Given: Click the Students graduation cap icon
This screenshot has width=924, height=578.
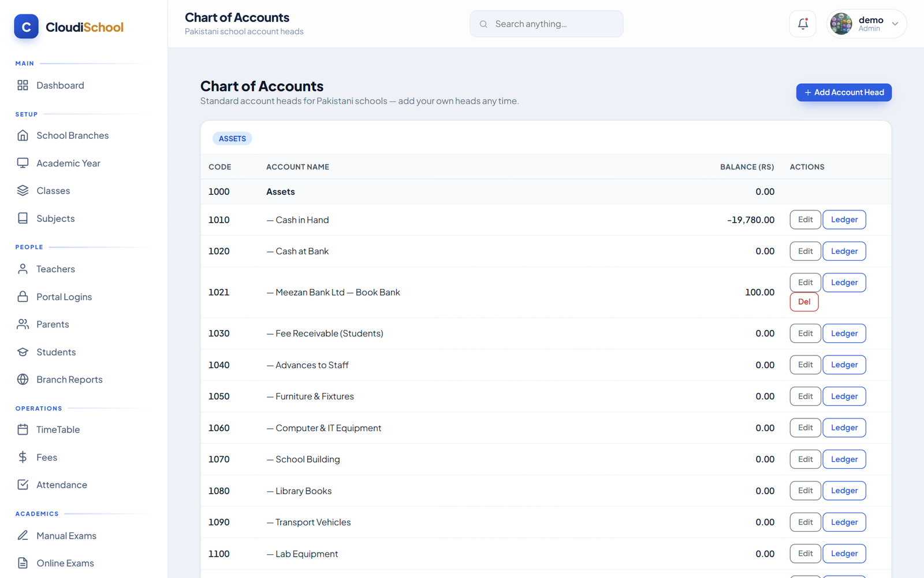Looking at the screenshot, I should coord(23,352).
